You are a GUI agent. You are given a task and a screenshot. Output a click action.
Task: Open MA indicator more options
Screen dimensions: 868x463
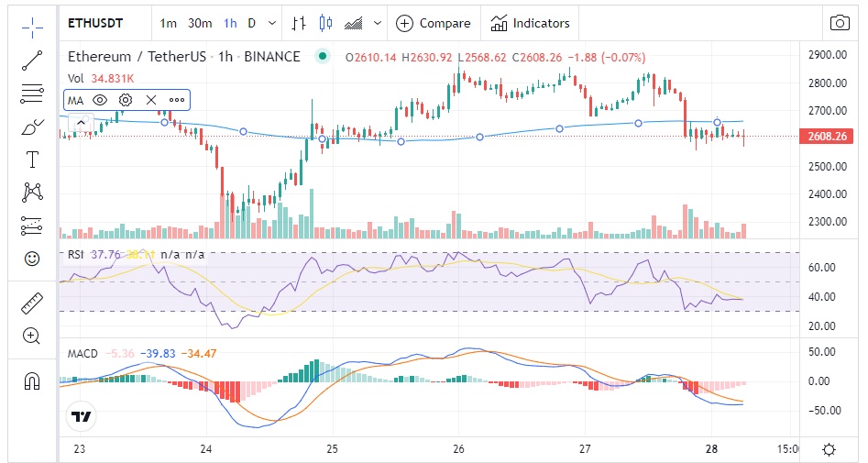tap(177, 100)
